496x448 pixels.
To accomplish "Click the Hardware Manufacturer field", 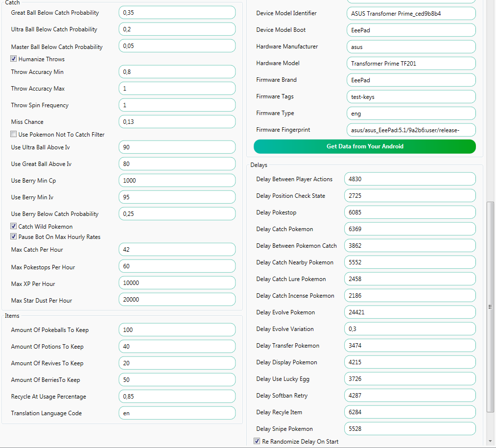I will [x=411, y=47].
